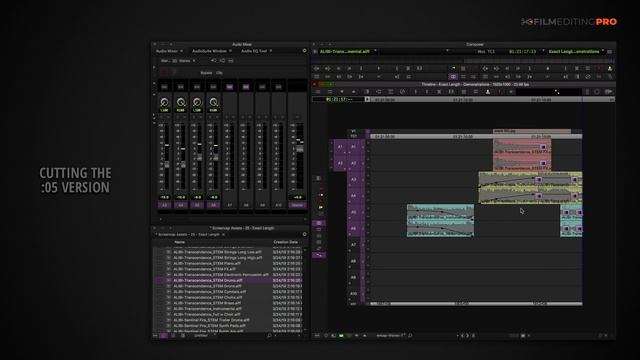This screenshot has width=640, height=360.
Task: Click the purple keyframe on the red A1 clip
Action: [543, 147]
